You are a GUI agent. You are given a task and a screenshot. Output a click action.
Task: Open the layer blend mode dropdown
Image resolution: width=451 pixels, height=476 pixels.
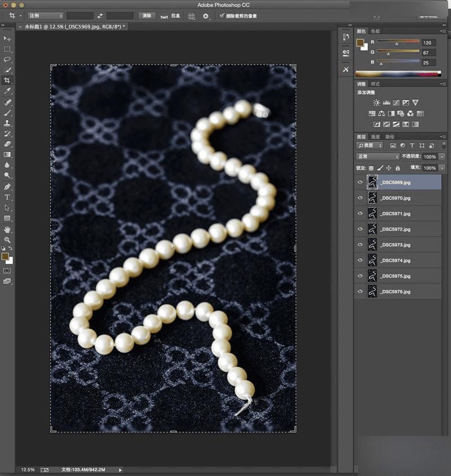377,157
